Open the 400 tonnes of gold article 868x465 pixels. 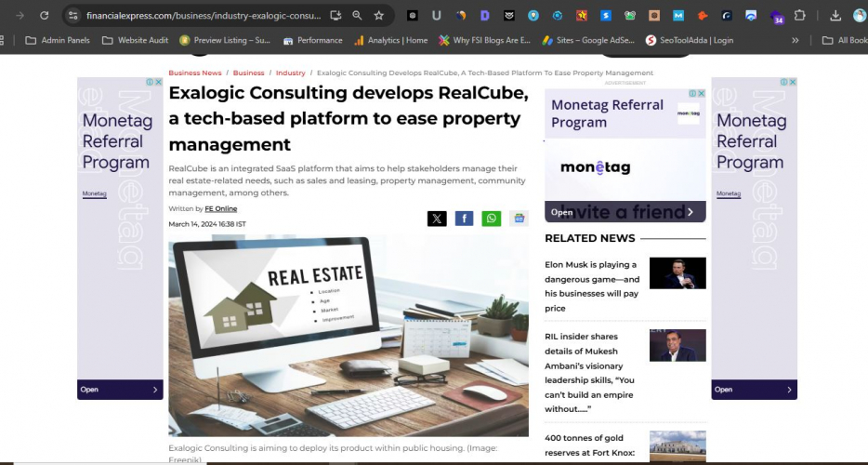click(589, 445)
